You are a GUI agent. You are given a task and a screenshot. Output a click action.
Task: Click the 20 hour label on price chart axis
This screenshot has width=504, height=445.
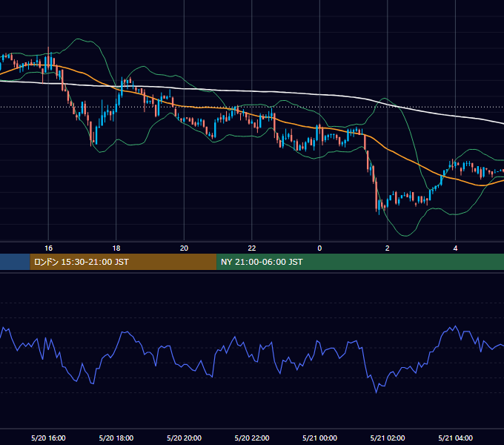pos(184,248)
